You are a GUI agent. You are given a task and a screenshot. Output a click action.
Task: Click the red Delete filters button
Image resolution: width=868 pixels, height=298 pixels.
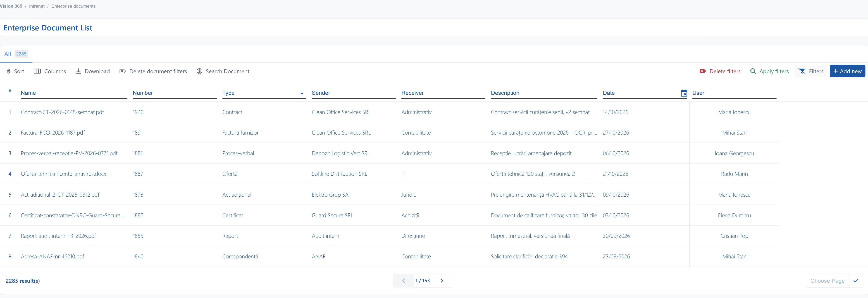pyautogui.click(x=720, y=71)
